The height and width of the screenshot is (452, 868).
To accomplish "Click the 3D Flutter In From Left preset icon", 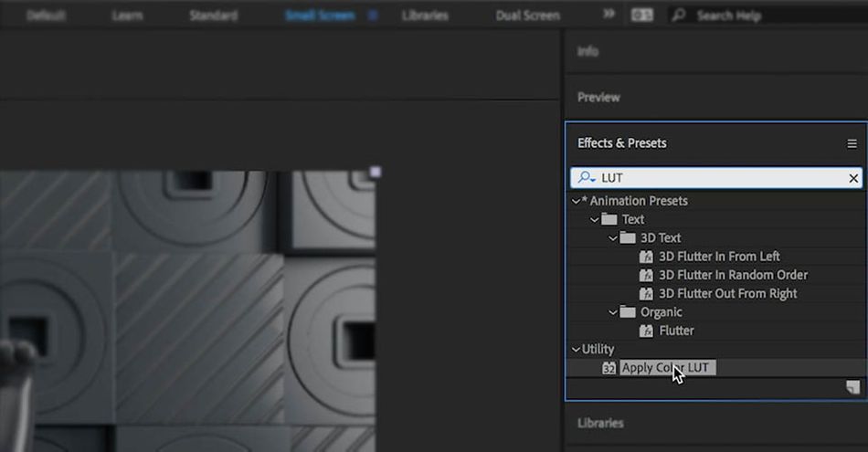I will [x=646, y=257].
